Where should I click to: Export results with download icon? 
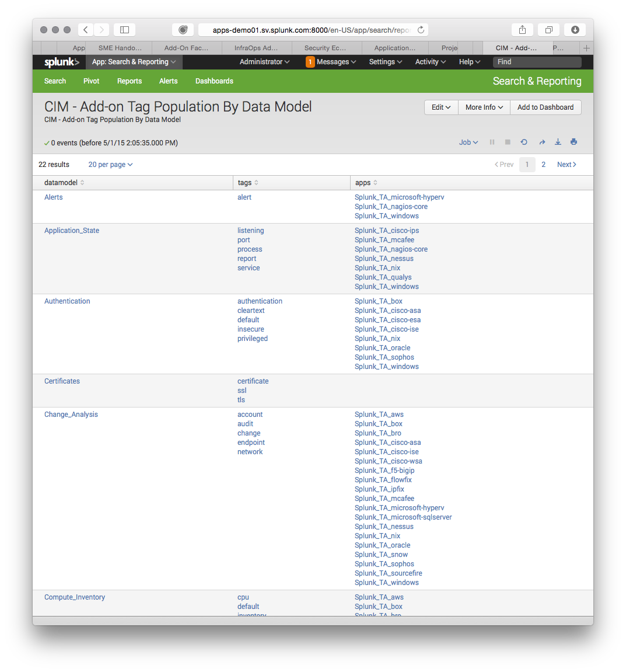(558, 142)
